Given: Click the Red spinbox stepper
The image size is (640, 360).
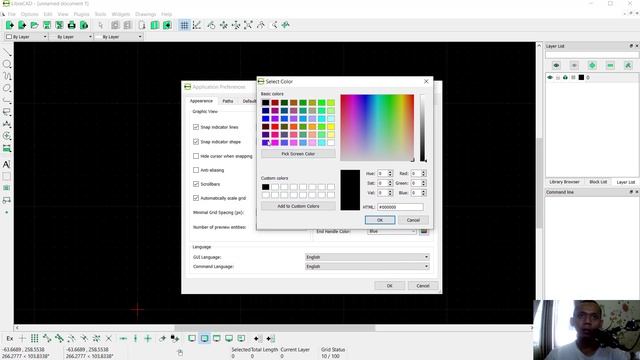Looking at the screenshot, I should coord(424,173).
